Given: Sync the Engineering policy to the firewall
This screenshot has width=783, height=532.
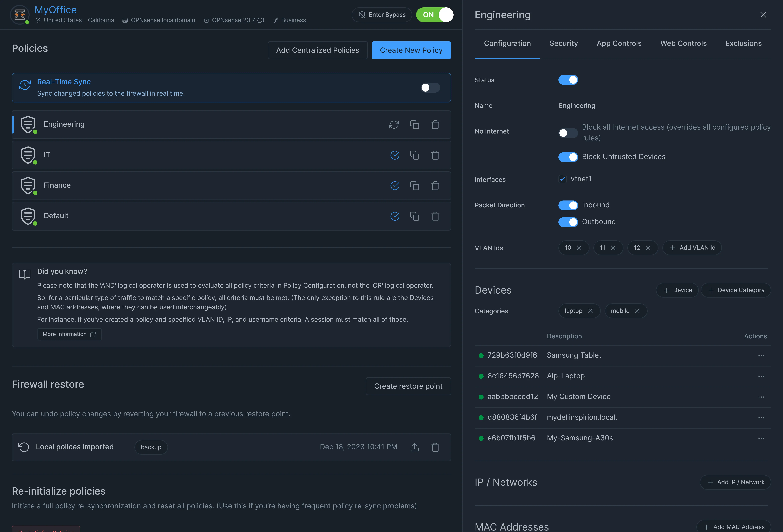Looking at the screenshot, I should pyautogui.click(x=394, y=125).
